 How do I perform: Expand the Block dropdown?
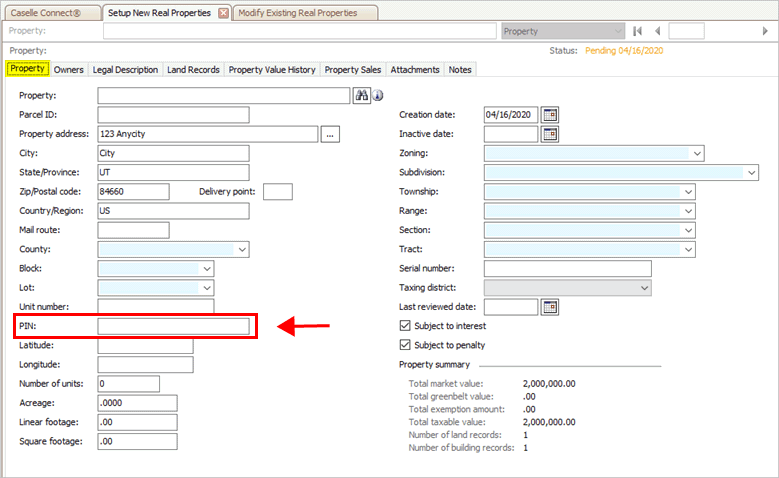(207, 269)
